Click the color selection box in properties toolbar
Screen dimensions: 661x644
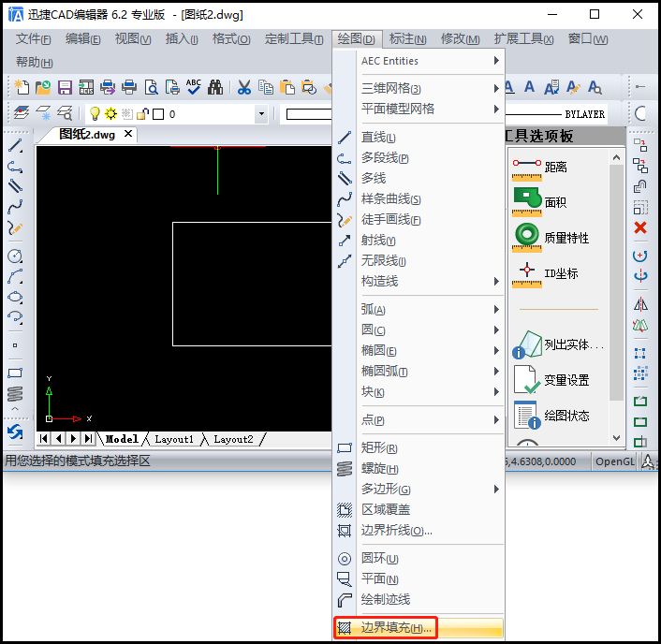click(306, 114)
